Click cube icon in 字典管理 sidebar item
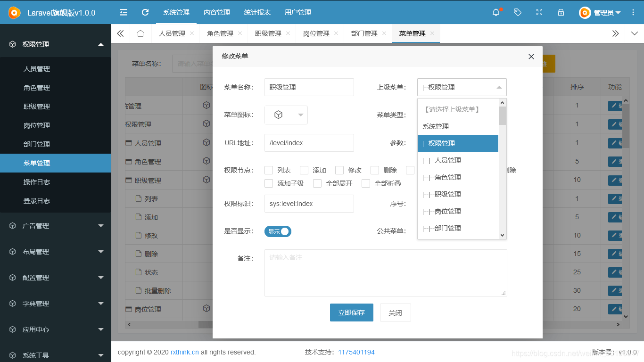 [x=13, y=304]
